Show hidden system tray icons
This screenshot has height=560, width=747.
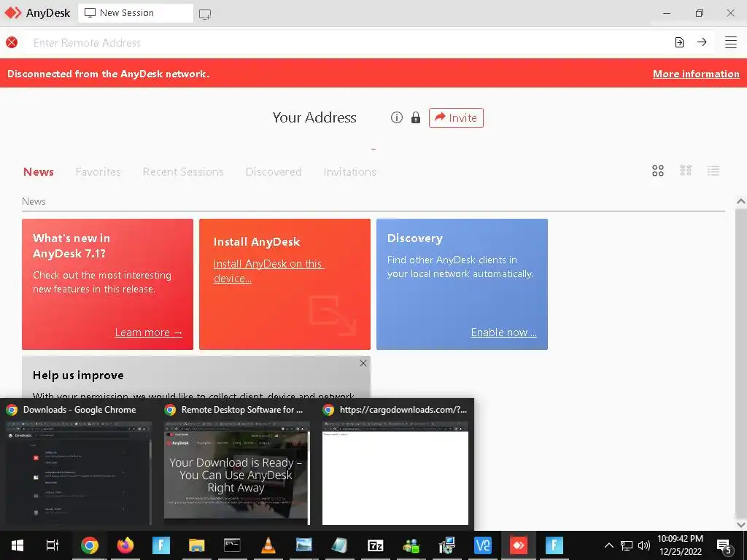coord(609,545)
